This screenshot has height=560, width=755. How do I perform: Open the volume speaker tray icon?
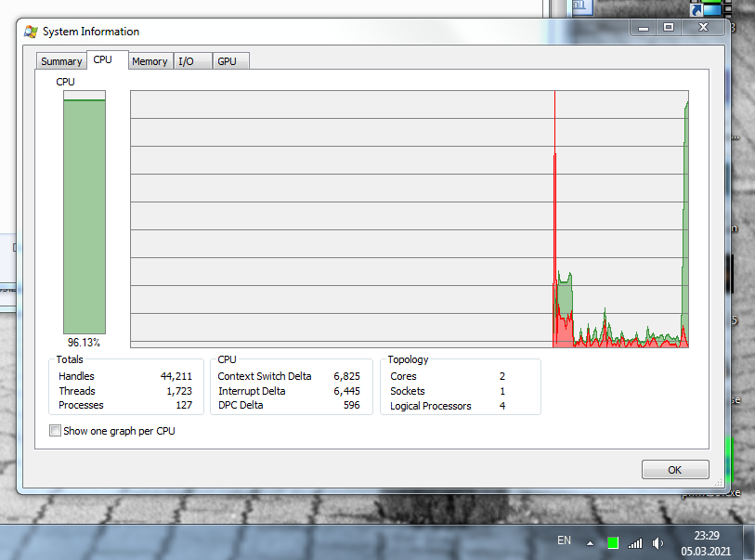click(657, 543)
